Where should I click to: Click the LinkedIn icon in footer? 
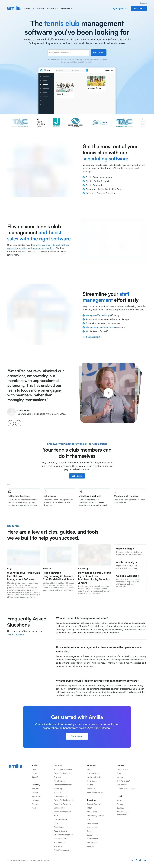click(132, 860)
